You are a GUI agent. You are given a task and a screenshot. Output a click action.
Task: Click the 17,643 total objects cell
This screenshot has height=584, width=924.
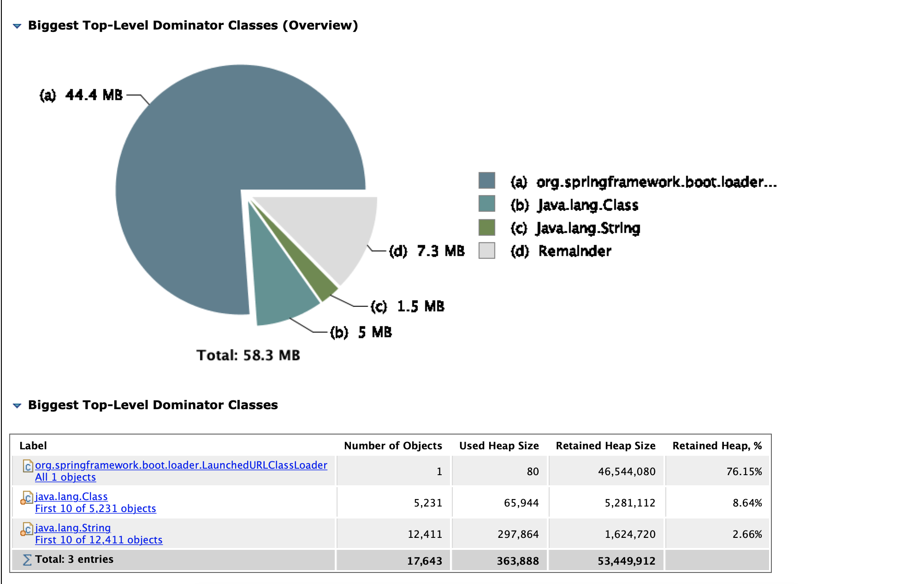[x=393, y=560]
